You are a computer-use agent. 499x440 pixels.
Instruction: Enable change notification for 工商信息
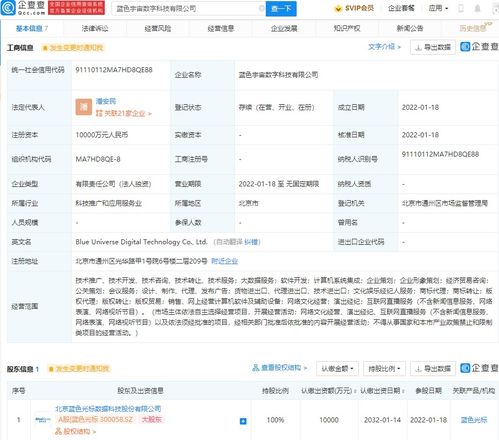pos(73,48)
